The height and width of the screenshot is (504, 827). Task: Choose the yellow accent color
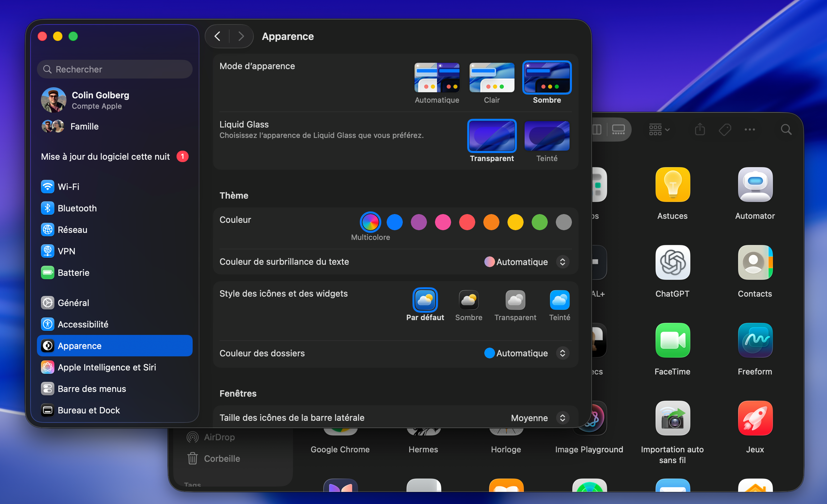click(x=515, y=222)
